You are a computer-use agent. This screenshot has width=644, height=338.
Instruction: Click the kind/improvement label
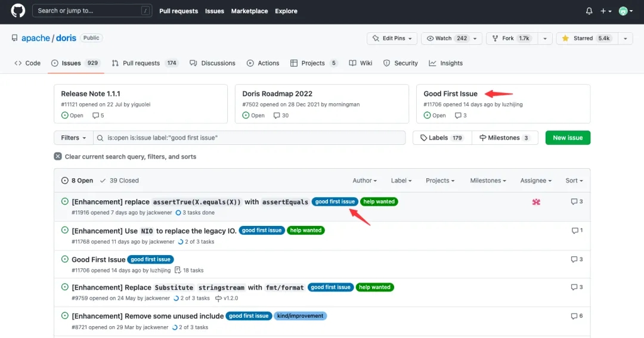pyautogui.click(x=300, y=316)
